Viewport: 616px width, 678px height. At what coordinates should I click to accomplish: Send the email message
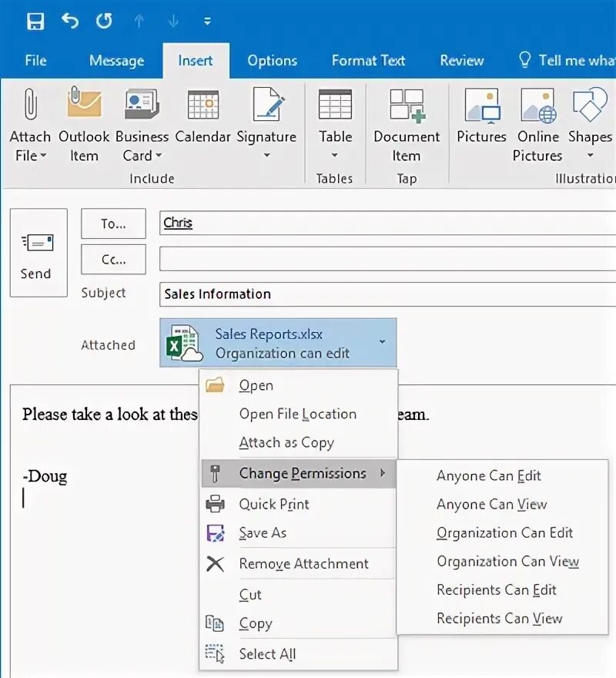point(38,253)
